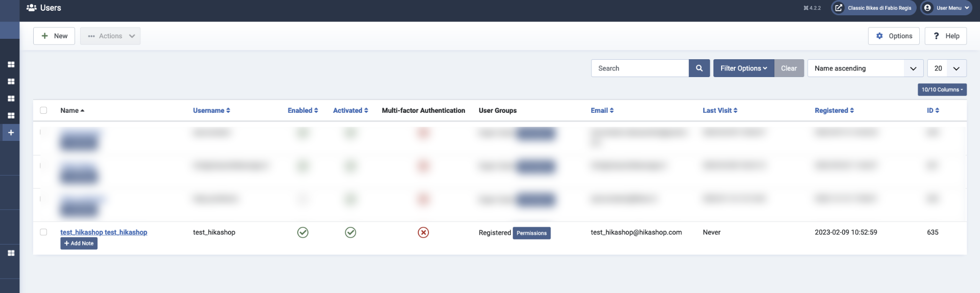This screenshot has height=293, width=980.
Task: Click into the Search input field
Action: point(640,68)
